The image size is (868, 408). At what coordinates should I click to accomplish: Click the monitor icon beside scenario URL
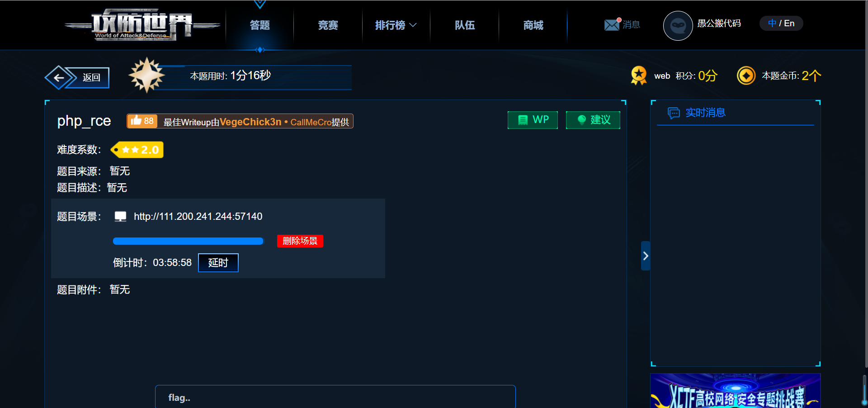[x=120, y=216]
